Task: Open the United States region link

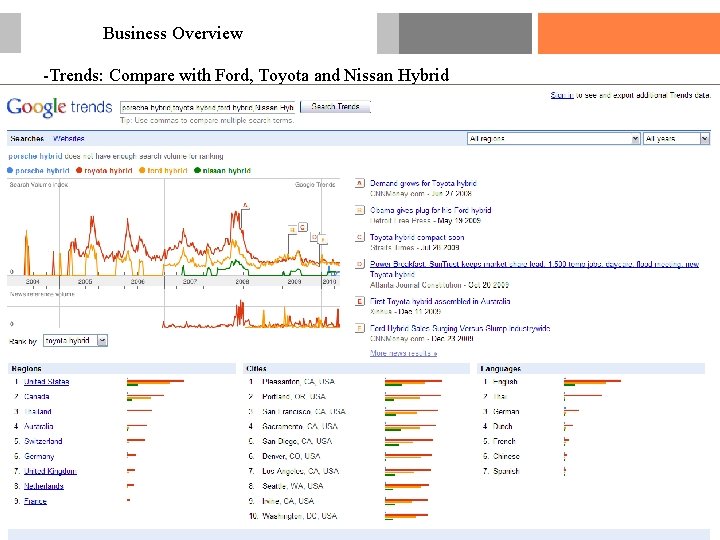Action: pyautogui.click(x=46, y=382)
